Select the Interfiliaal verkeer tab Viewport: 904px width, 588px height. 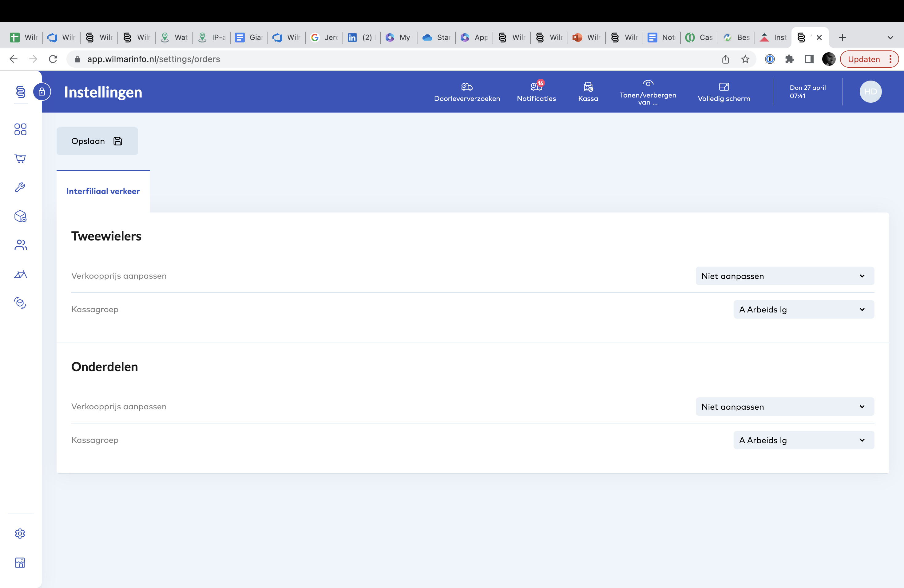(x=103, y=192)
